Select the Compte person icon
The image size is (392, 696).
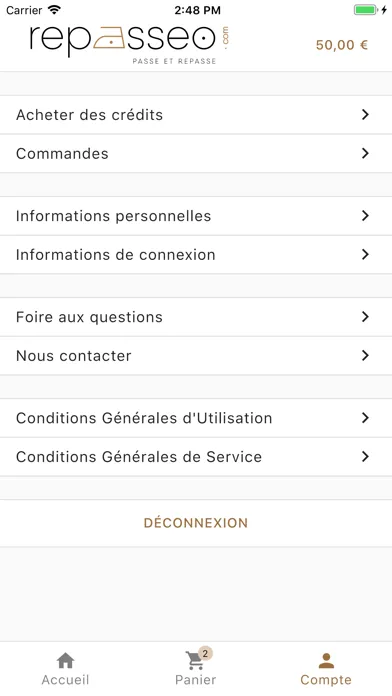coord(326,660)
